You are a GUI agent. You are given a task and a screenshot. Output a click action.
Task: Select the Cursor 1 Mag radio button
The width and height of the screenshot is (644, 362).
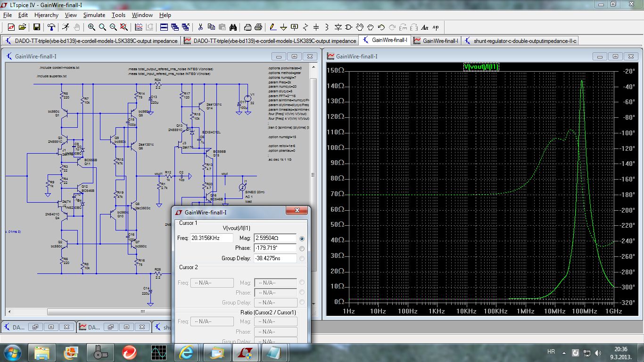302,239
